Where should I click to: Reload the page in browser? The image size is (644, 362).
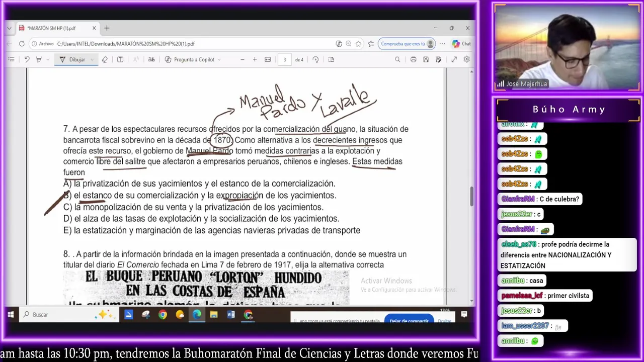[x=22, y=44]
